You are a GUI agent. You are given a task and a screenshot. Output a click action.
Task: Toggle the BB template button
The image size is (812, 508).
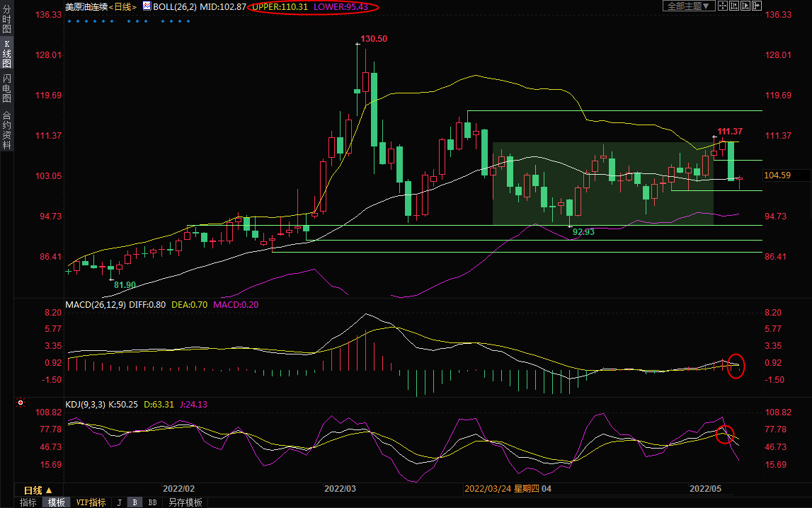click(x=151, y=502)
